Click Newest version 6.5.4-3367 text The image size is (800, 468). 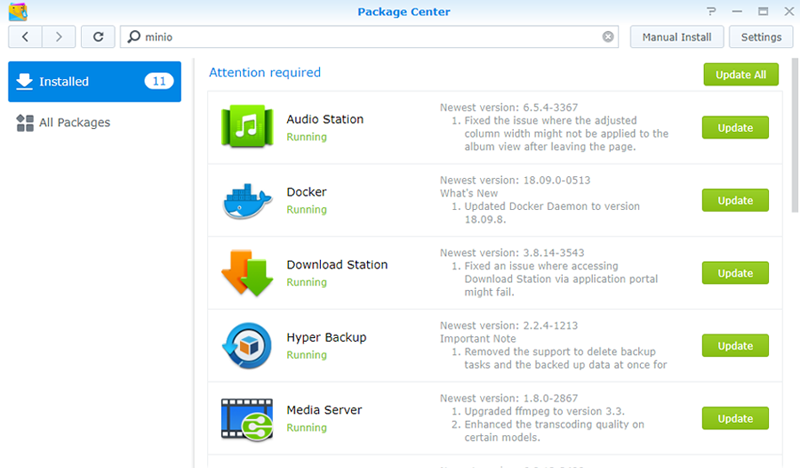[509, 107]
